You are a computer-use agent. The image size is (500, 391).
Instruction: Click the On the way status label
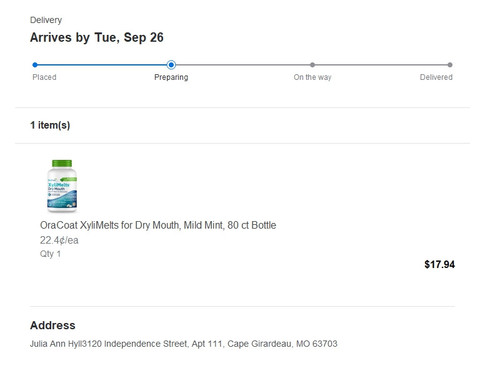click(312, 77)
